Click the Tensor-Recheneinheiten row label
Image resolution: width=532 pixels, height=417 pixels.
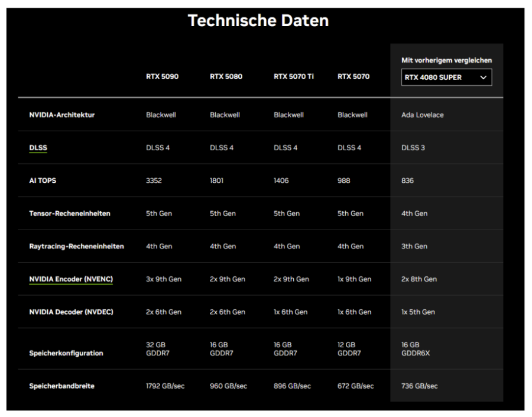(70, 214)
